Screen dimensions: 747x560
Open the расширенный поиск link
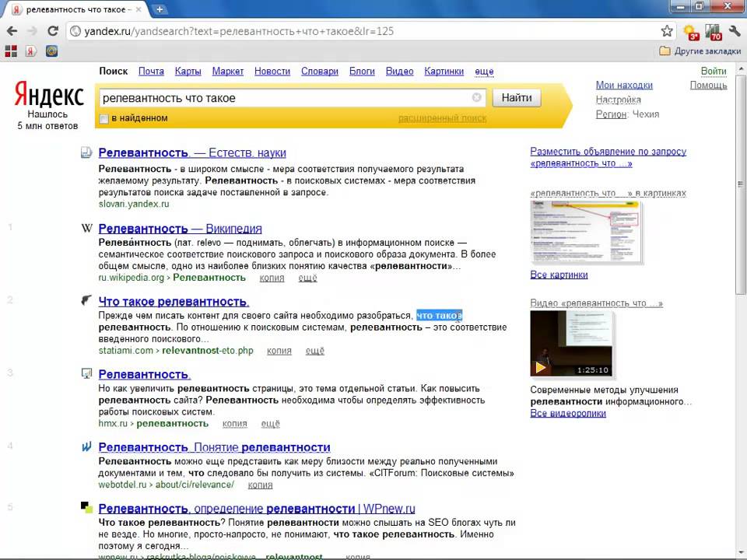442,118
